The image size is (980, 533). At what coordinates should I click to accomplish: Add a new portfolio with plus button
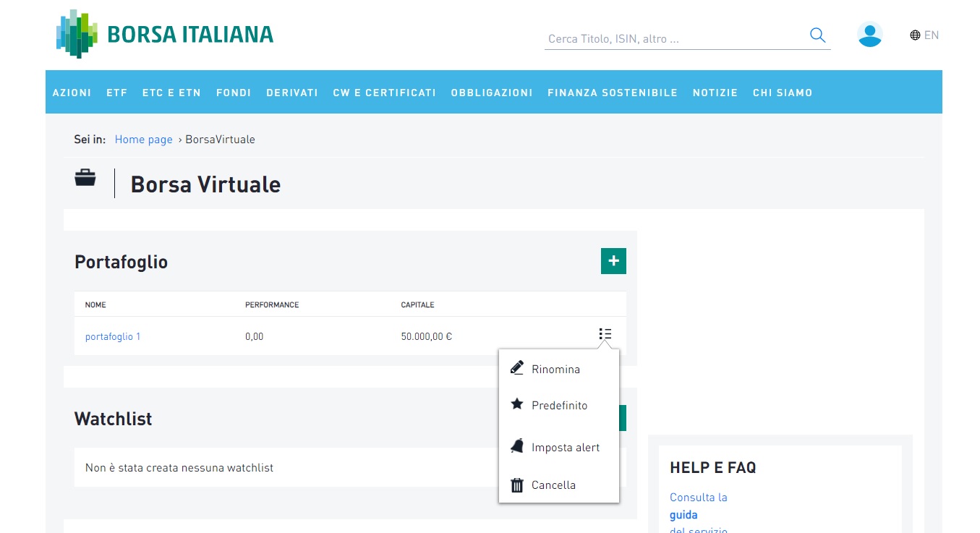tap(613, 261)
